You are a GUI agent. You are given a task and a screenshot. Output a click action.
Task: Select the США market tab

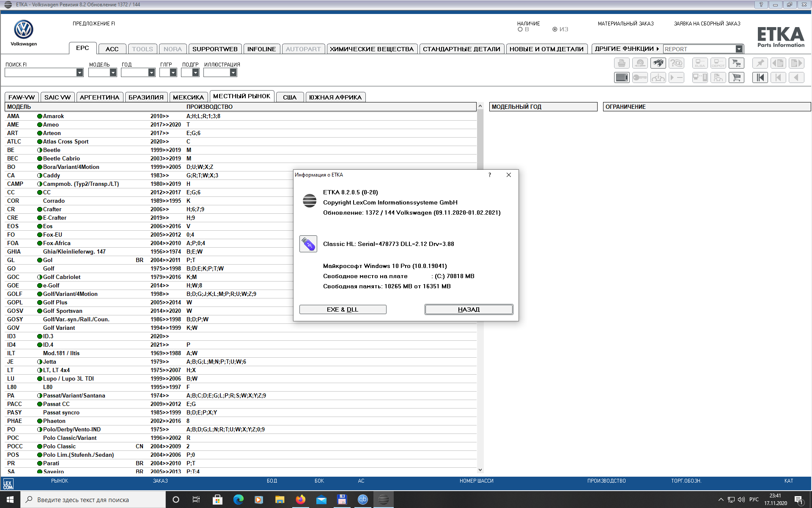tap(290, 97)
